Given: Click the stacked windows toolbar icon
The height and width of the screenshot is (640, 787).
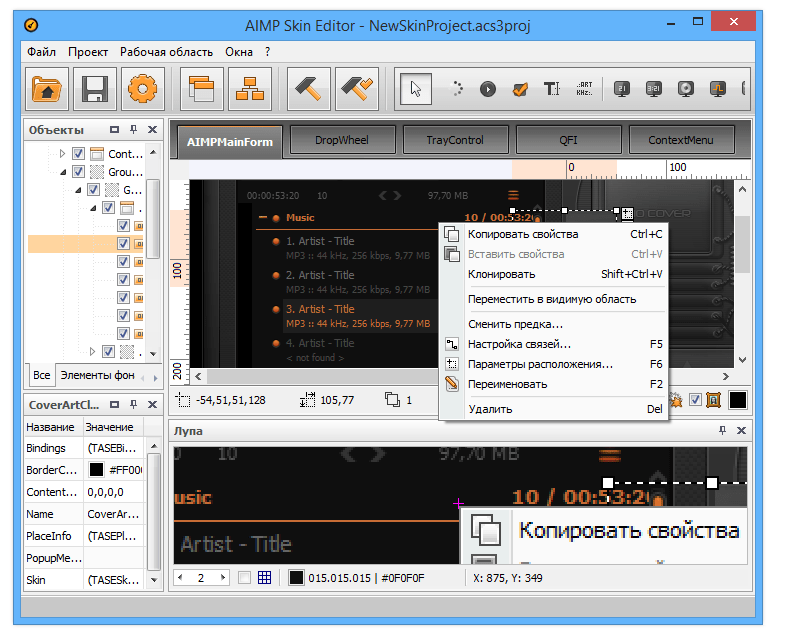Looking at the screenshot, I should pyautogui.click(x=201, y=89).
